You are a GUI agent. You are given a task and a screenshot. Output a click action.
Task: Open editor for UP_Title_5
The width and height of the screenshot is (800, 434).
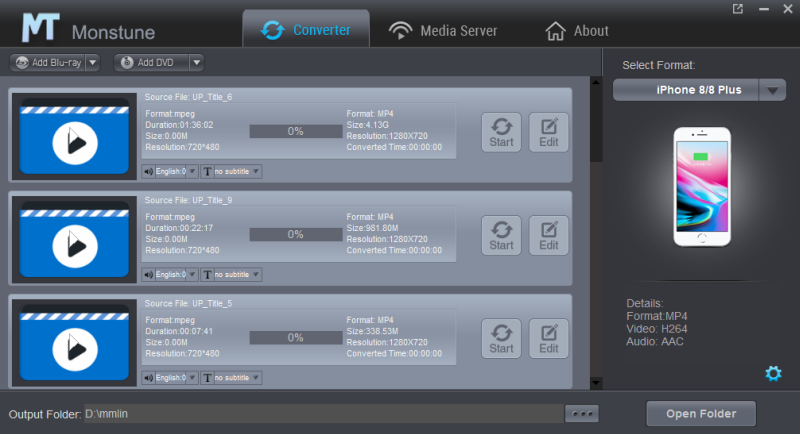(548, 338)
